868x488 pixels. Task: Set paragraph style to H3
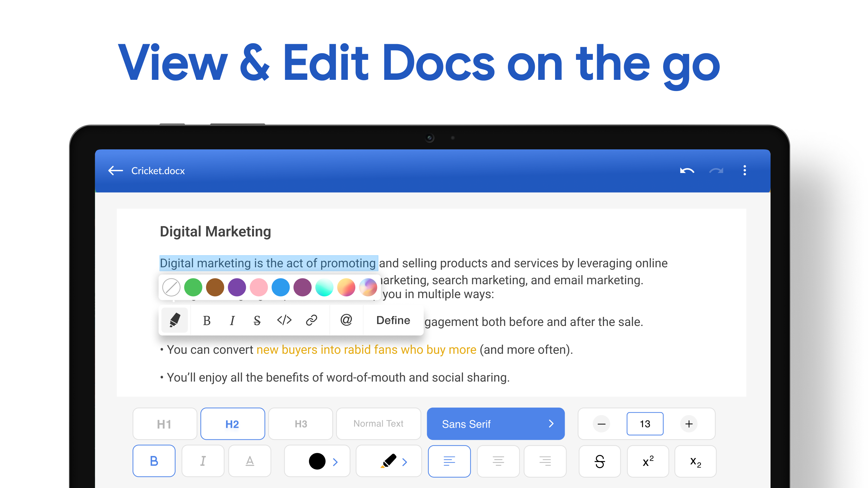[301, 424]
